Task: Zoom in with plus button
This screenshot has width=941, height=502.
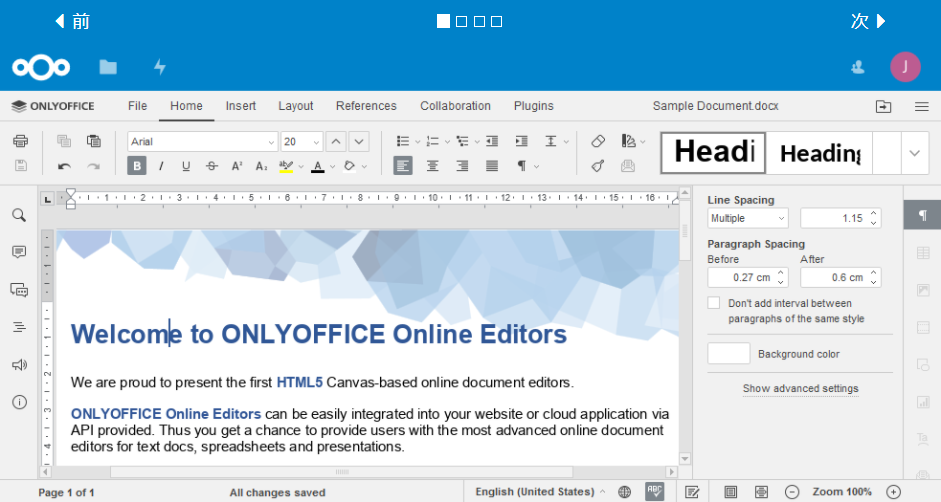Action: point(894,492)
